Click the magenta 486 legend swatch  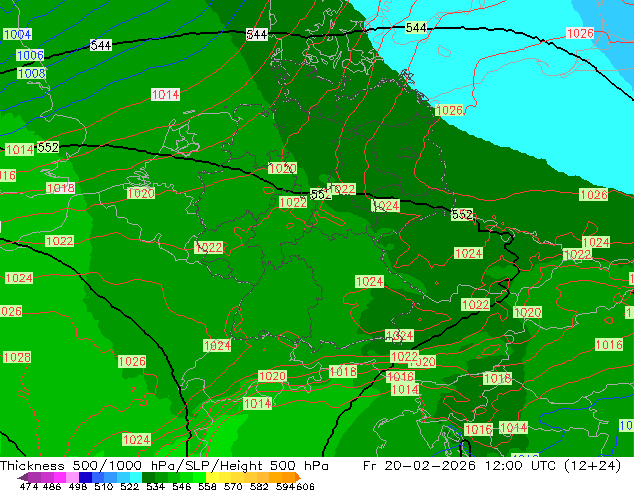(x=59, y=477)
